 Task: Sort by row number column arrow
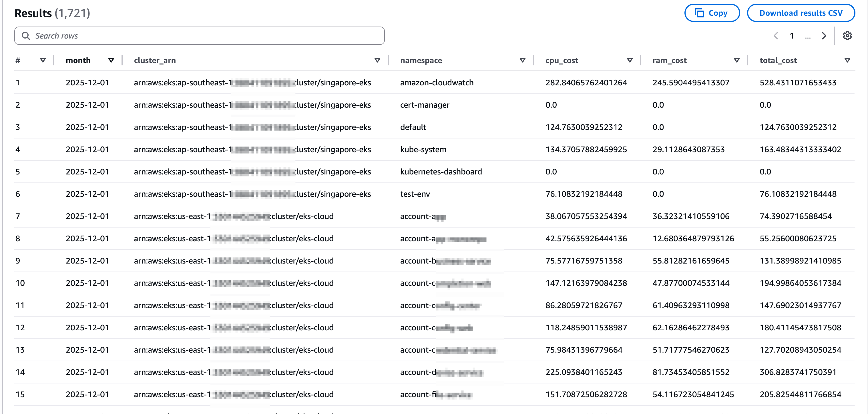point(43,60)
